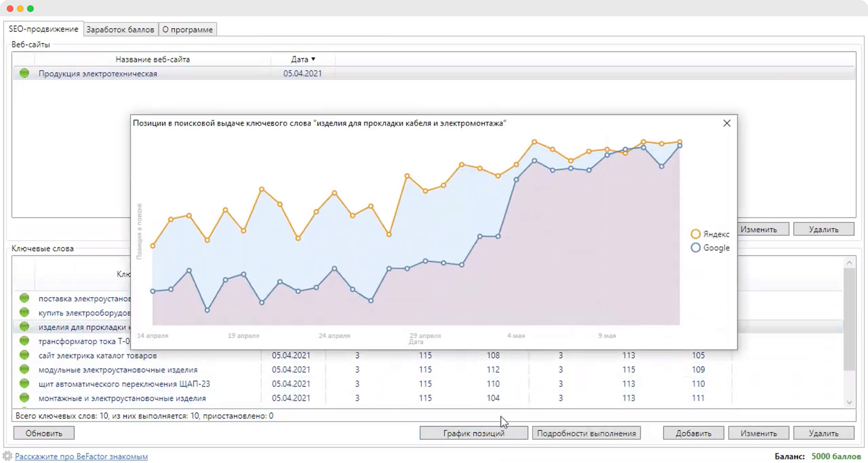
Task: Switch to the Заработок баллов tab
Action: pyautogui.click(x=120, y=29)
